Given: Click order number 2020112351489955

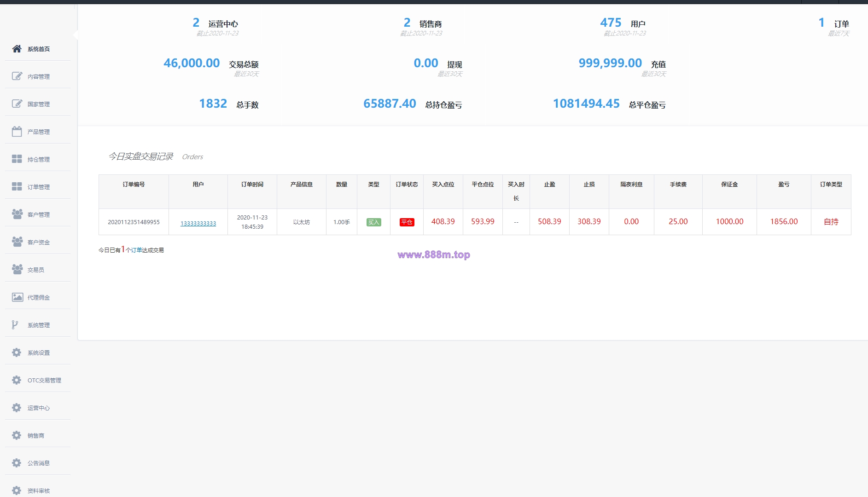Looking at the screenshot, I should (x=134, y=222).
